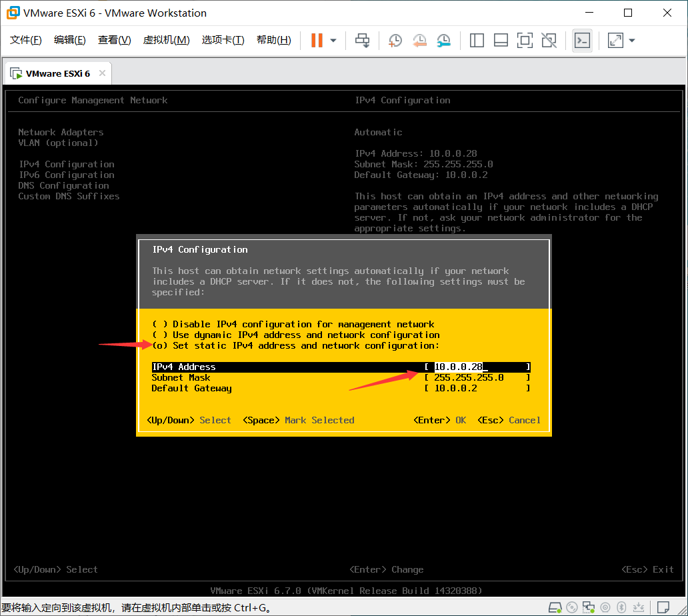This screenshot has width=688, height=616.
Task: Click IPv6 Configuration in the left list
Action: [66, 175]
